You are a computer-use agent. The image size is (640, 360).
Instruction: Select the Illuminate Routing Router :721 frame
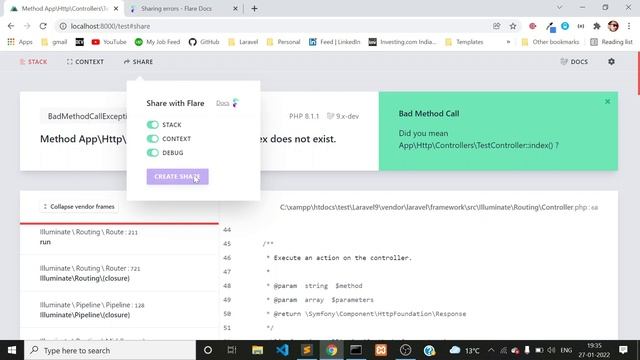[119, 273]
